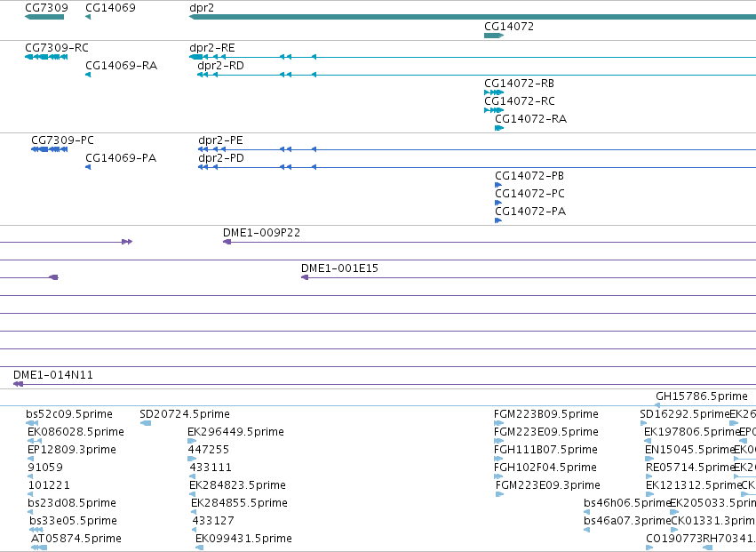Select transcript label CG14072-RA
The height and width of the screenshot is (552, 756).
(531, 119)
